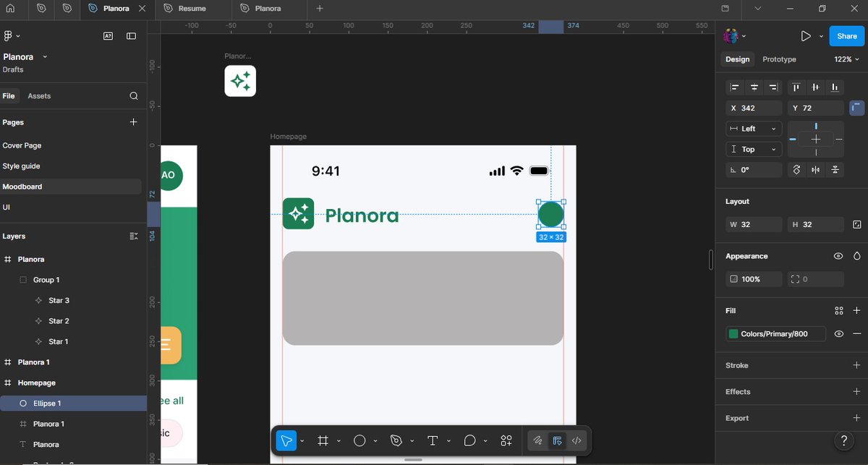Toggle the Design mode button in the toolbar

click(x=557, y=440)
